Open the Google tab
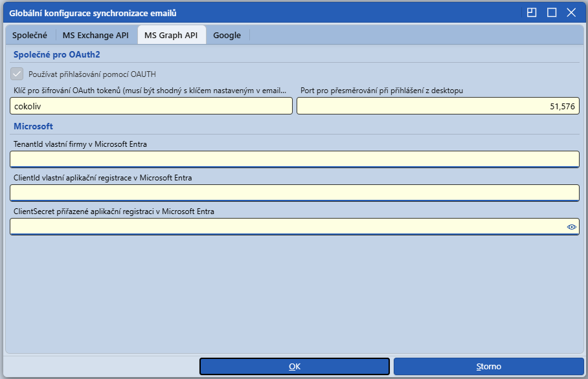Image resolution: width=588 pixels, height=379 pixels. tap(227, 35)
